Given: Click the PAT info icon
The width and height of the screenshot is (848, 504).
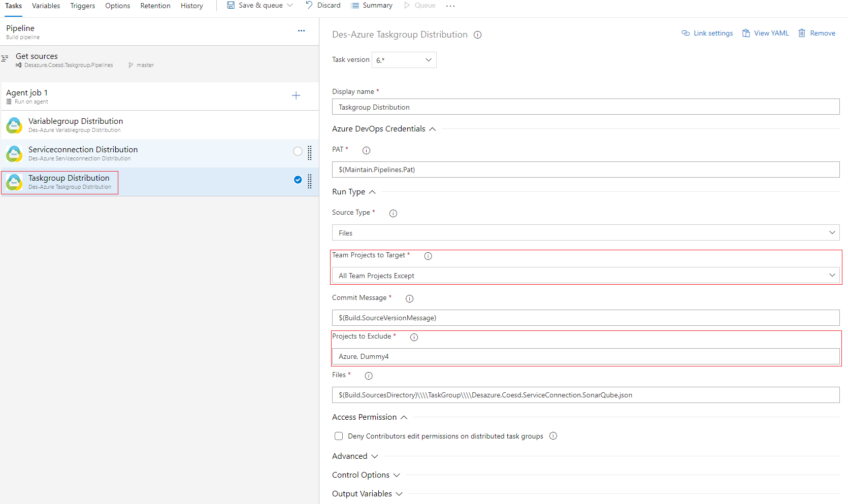Looking at the screenshot, I should [x=366, y=150].
